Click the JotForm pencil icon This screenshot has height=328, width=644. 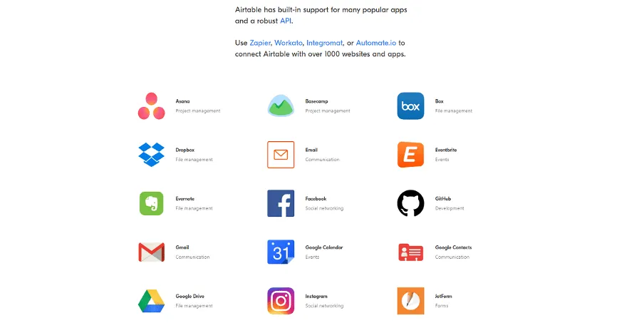click(411, 301)
